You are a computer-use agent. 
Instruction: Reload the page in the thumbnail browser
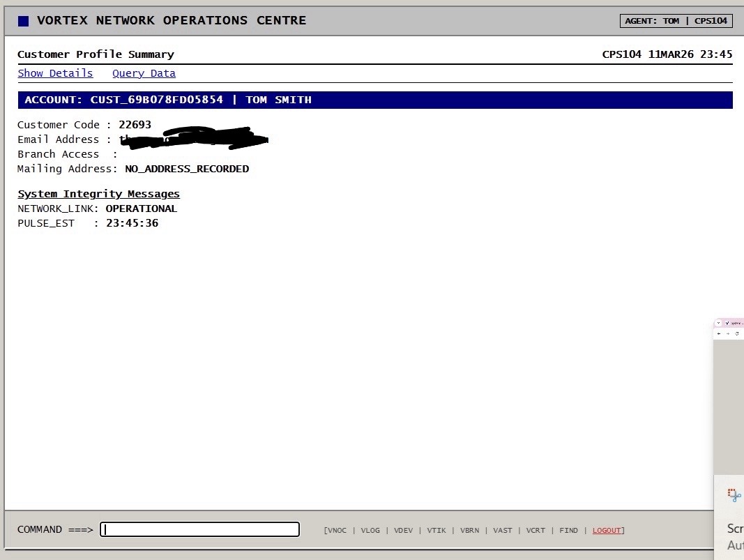click(x=737, y=333)
